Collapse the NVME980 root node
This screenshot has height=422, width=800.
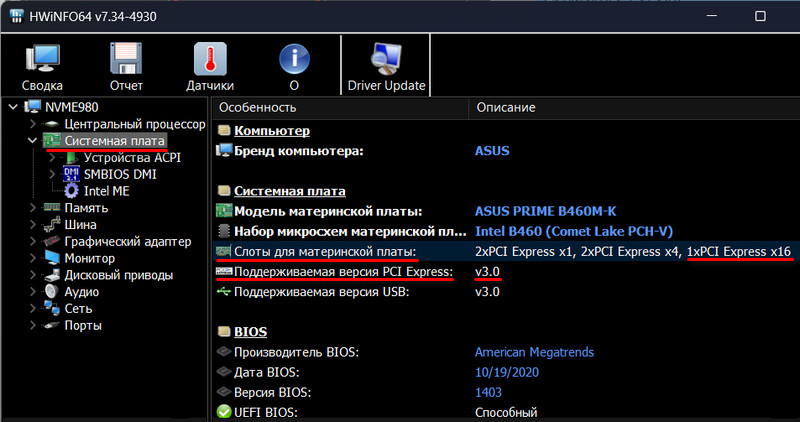[x=13, y=107]
